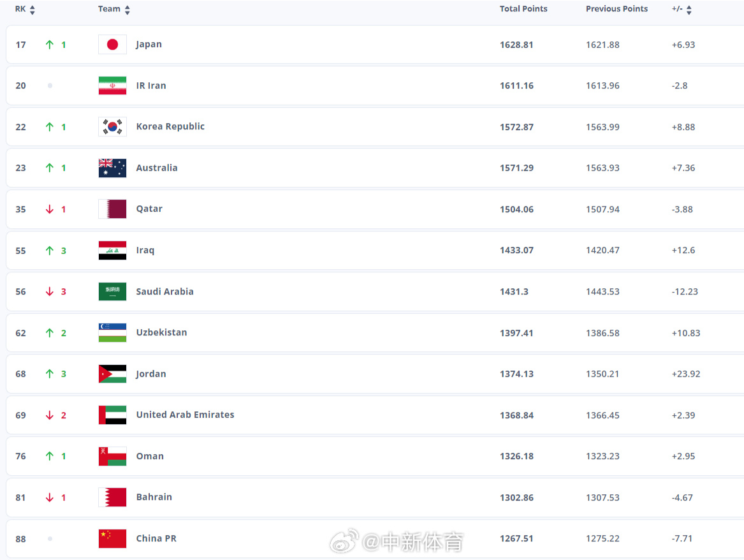This screenshot has width=744, height=560.
Task: Click the China PR flag icon
Action: pyautogui.click(x=112, y=539)
